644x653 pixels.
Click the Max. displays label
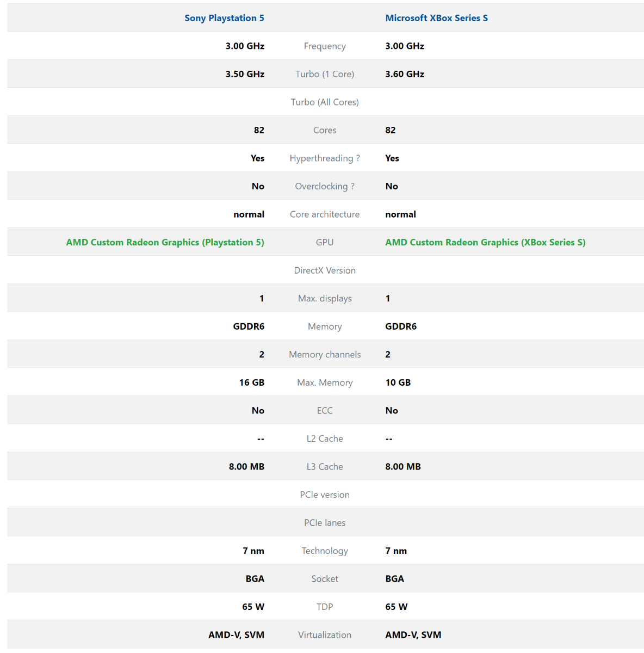click(325, 298)
